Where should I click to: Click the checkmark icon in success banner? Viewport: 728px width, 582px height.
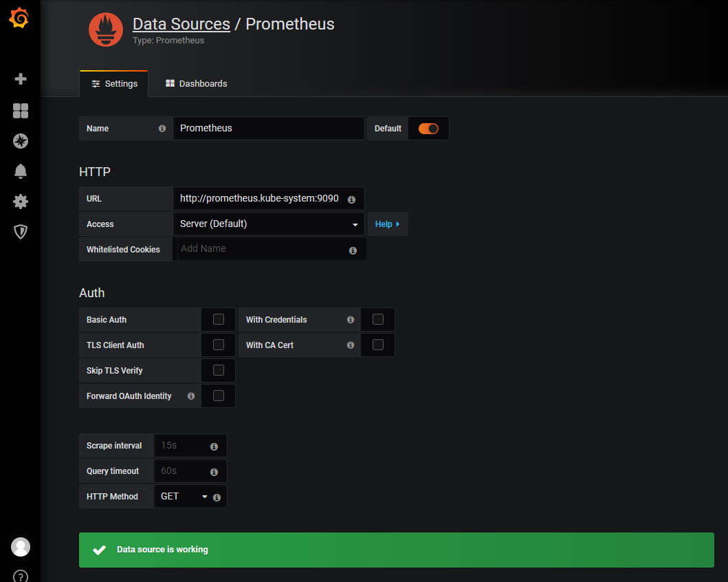[100, 550]
